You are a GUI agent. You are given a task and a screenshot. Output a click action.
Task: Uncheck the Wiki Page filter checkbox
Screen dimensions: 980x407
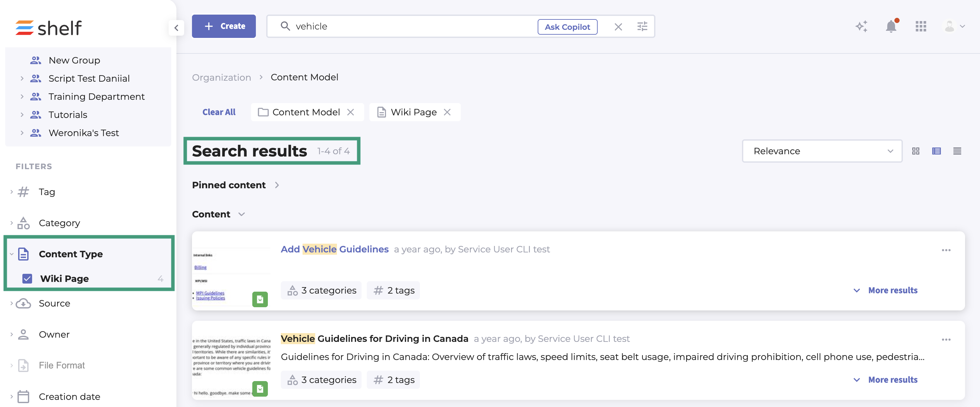[27, 279]
